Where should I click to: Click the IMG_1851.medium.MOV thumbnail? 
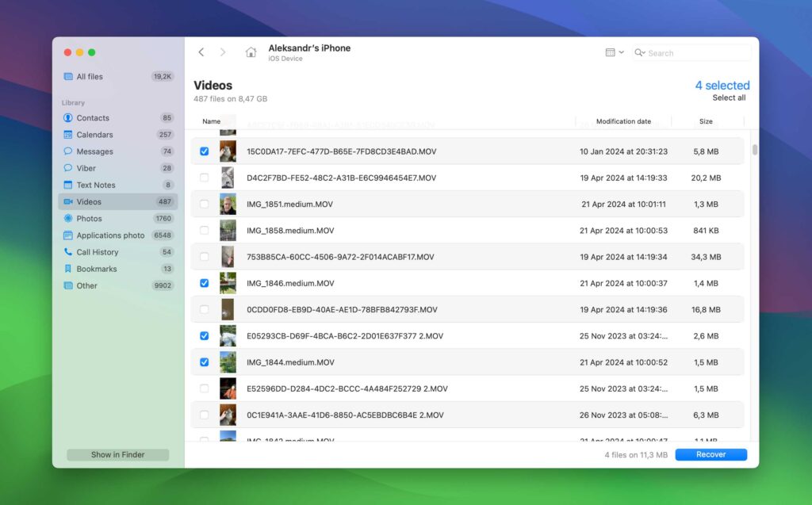coord(228,204)
